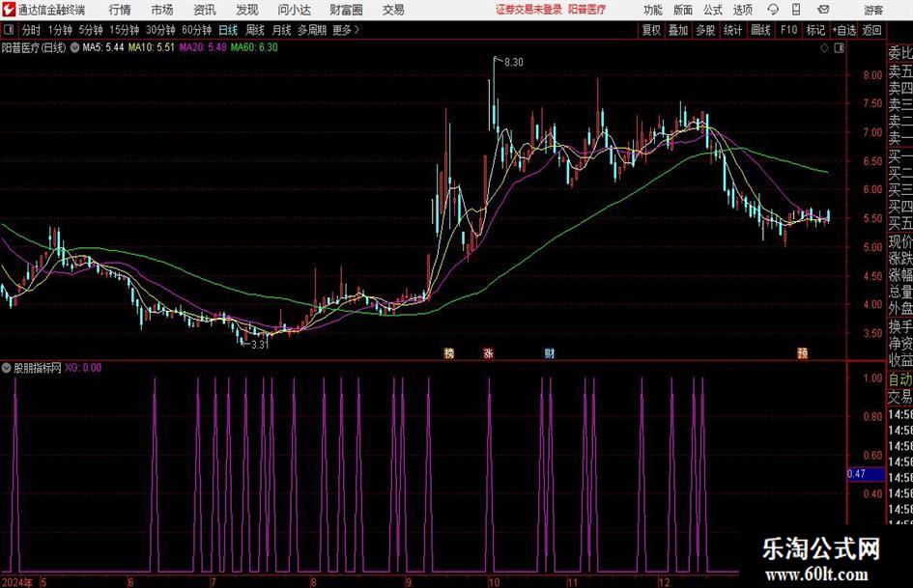Click the 8.30 high price label

tap(514, 63)
